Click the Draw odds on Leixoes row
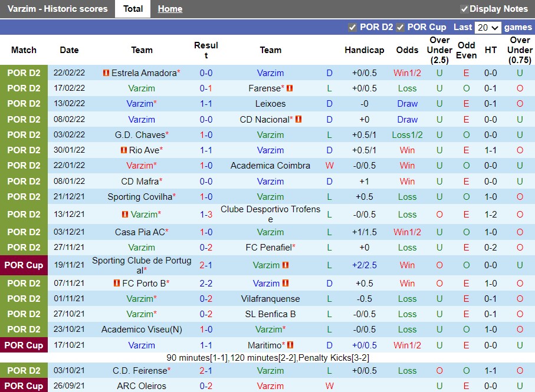 407,104
